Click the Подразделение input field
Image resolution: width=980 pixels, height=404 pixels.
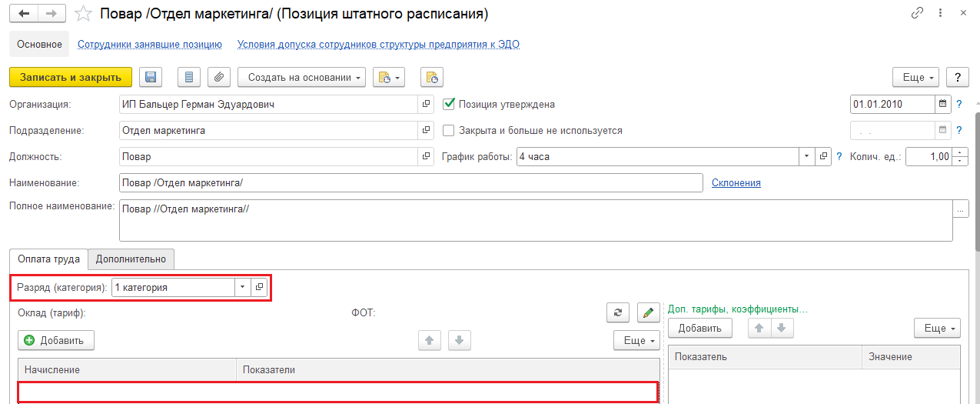pos(269,130)
